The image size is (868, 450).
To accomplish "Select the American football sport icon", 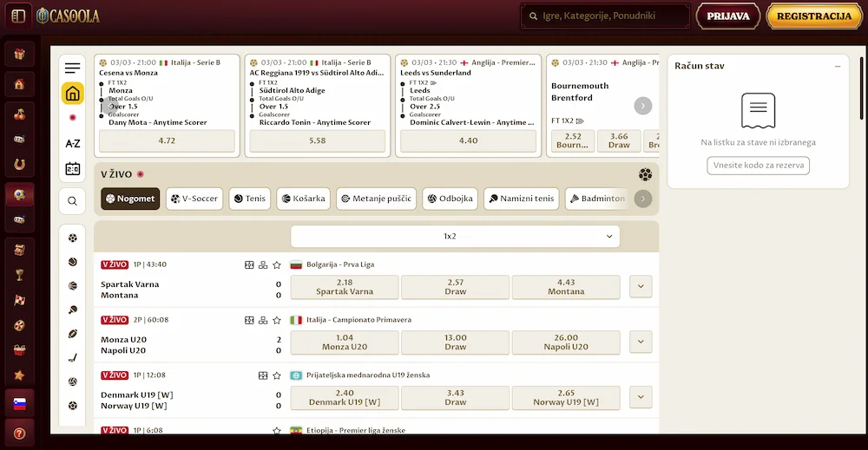I will 73,333.
